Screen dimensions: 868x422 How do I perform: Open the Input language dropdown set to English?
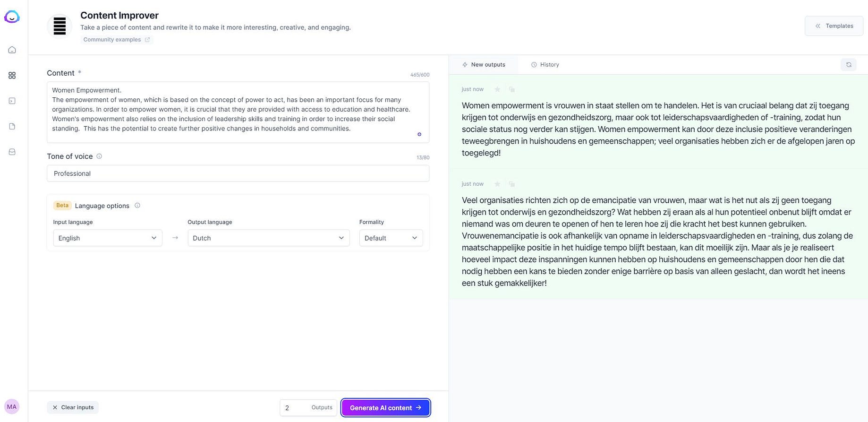pos(107,238)
